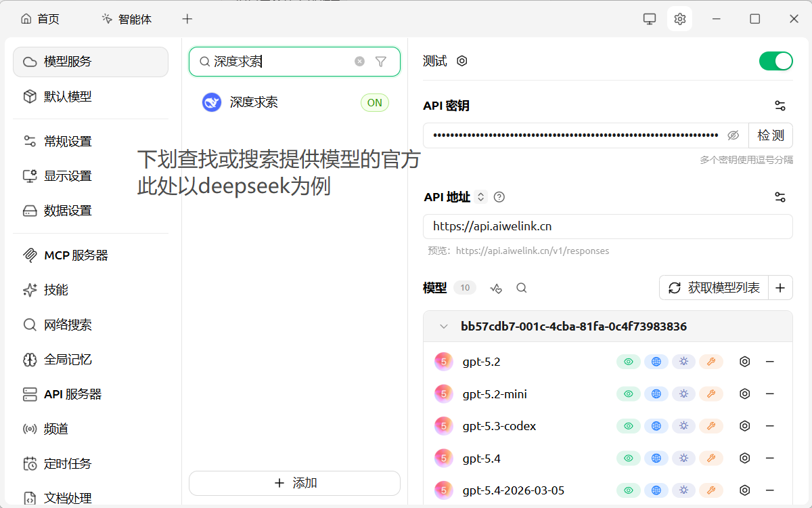Open API 服务器 settings

coord(91,394)
